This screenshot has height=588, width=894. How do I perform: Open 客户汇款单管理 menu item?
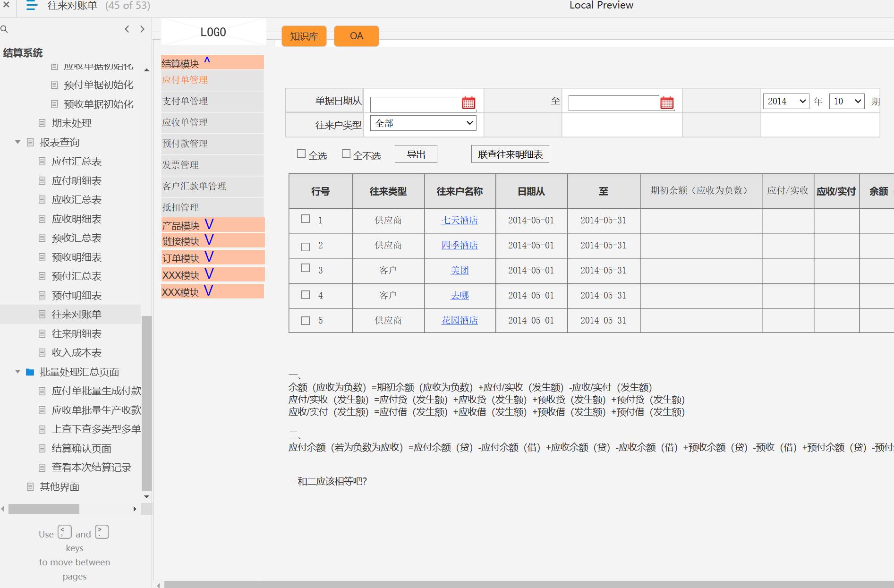212,186
